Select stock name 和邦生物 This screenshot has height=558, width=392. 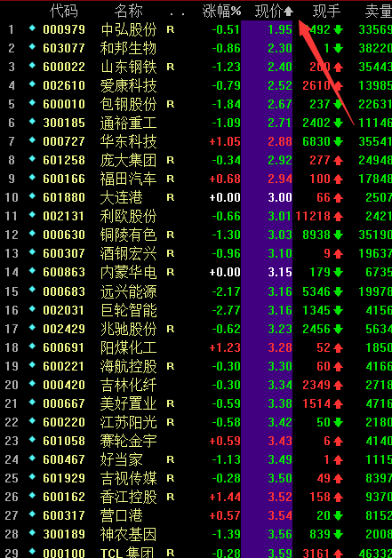click(128, 48)
